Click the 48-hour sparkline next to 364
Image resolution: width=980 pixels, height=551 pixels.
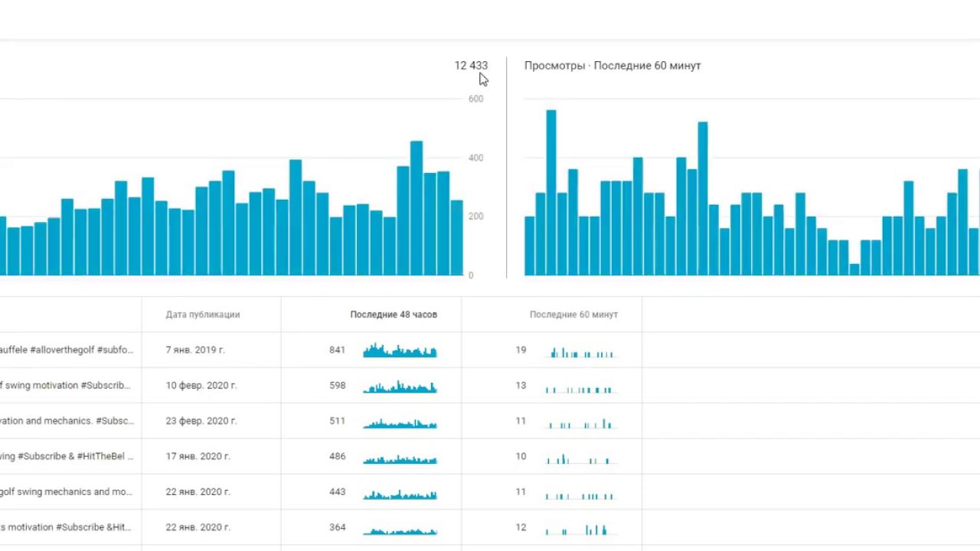click(400, 530)
